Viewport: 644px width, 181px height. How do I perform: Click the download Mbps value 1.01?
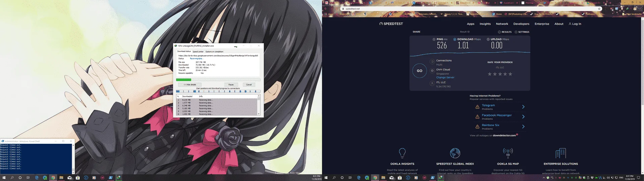coord(463,46)
